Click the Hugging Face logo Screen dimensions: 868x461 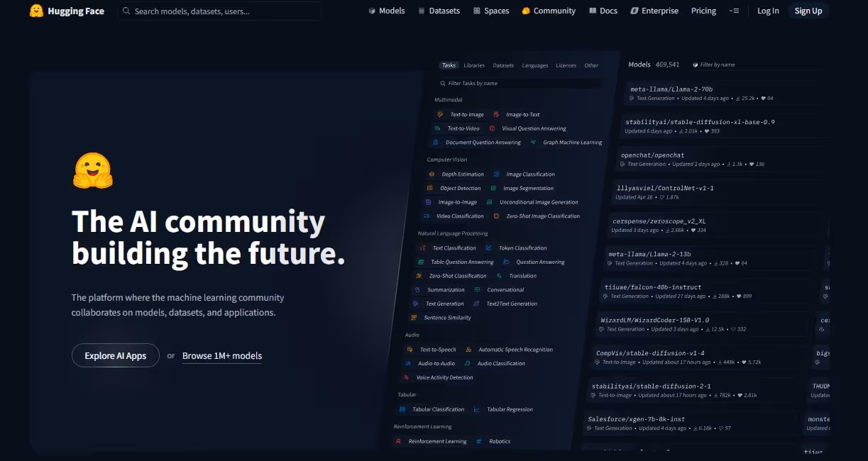coord(66,11)
